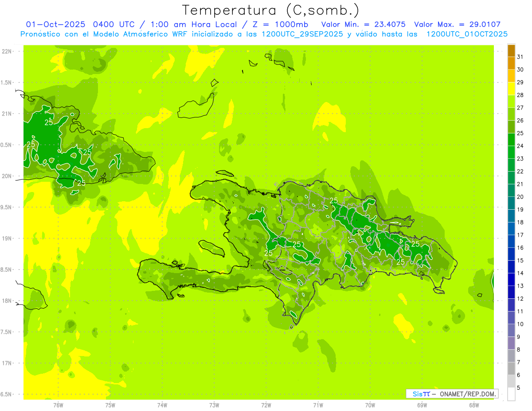Pick the yellow legend swatch between 28 and 29
The width and height of the screenshot is (532, 411).
pyautogui.click(x=511, y=89)
